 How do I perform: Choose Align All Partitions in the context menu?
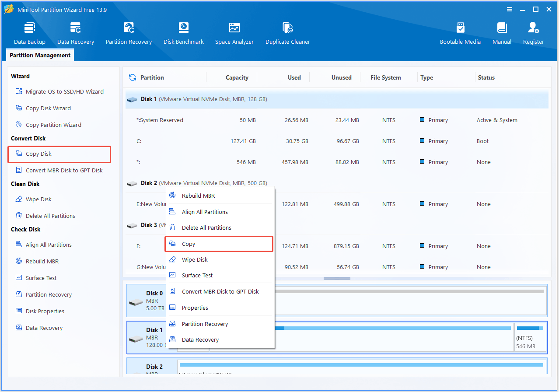[x=220, y=212]
